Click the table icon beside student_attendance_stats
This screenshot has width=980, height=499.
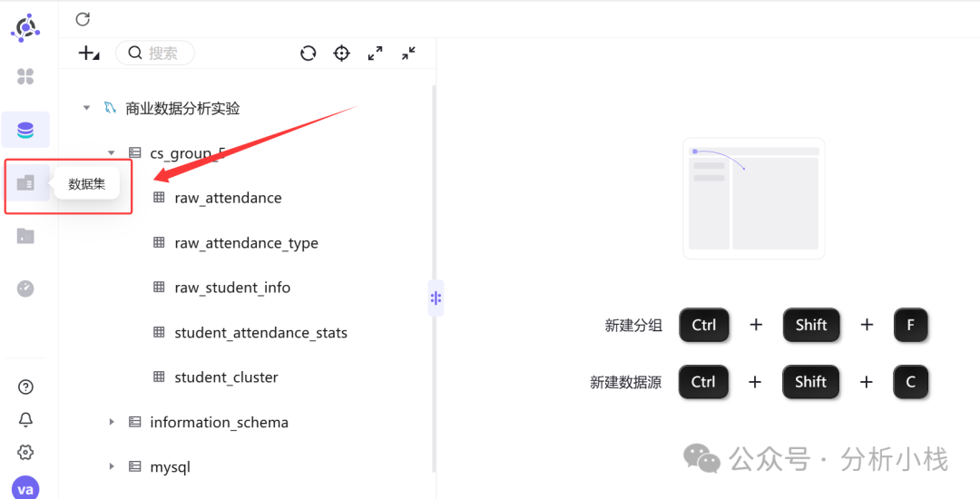(x=160, y=332)
